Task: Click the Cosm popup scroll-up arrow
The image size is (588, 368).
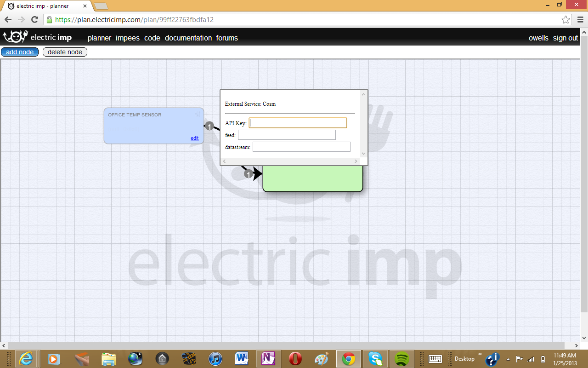Action: (x=364, y=94)
